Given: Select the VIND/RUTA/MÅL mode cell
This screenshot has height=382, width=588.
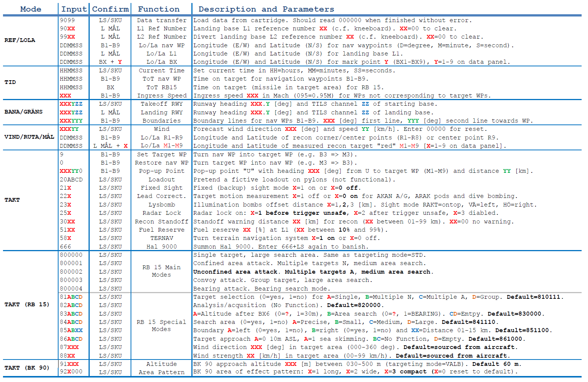Looking at the screenshot, I should pos(29,137).
